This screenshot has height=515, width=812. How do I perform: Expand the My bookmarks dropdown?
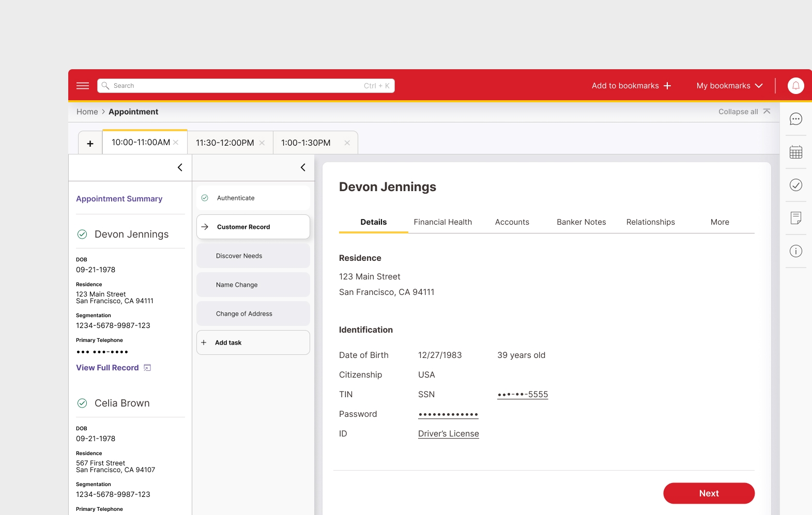(x=729, y=86)
